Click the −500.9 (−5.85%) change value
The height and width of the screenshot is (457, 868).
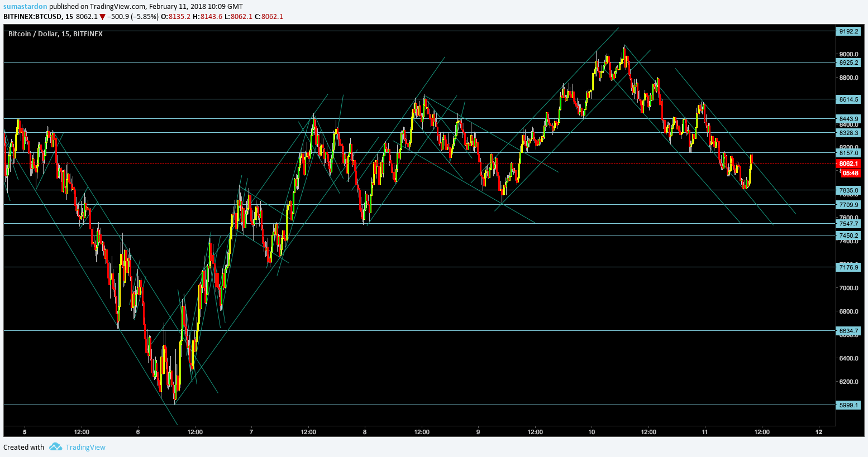pos(133,17)
